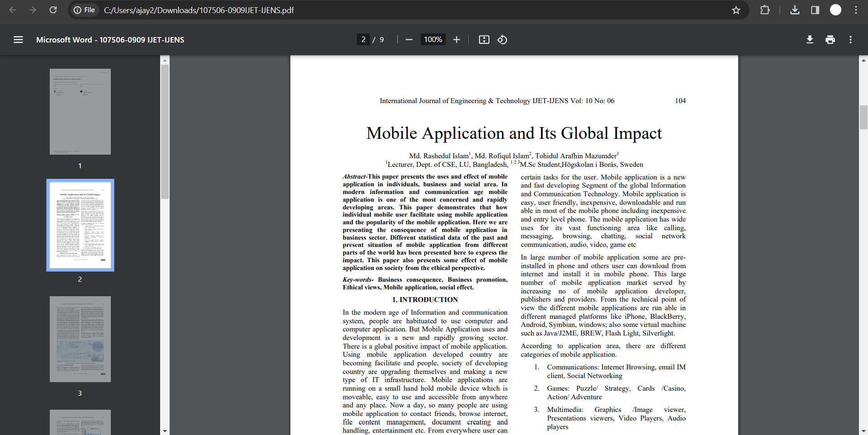Open Chrome's three-dot browser menu

856,9
